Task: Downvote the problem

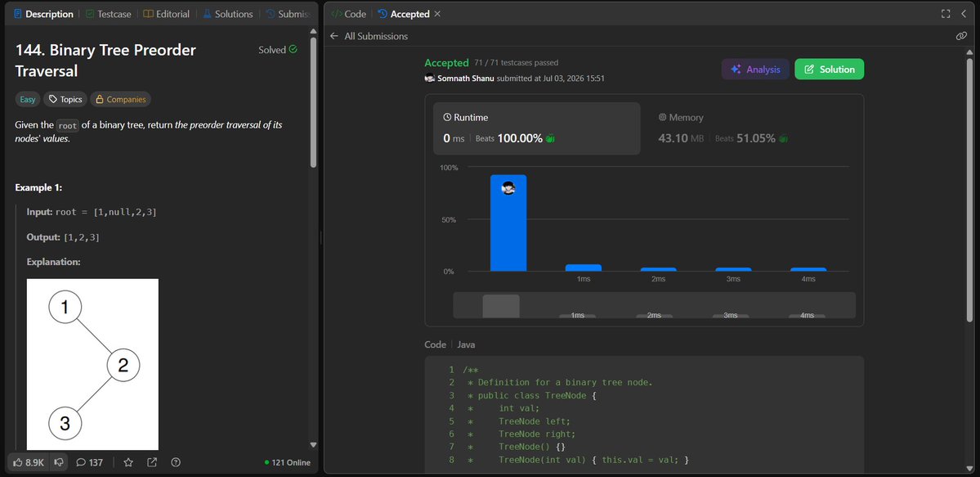Action: point(59,462)
